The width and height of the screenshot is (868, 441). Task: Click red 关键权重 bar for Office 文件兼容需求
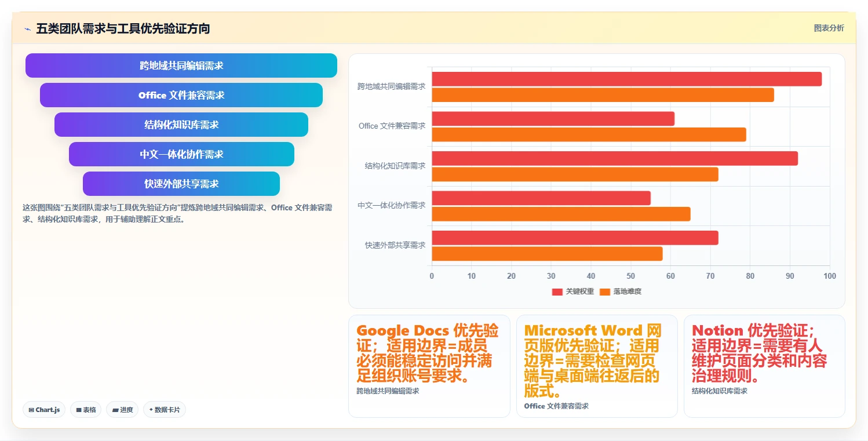click(553, 119)
